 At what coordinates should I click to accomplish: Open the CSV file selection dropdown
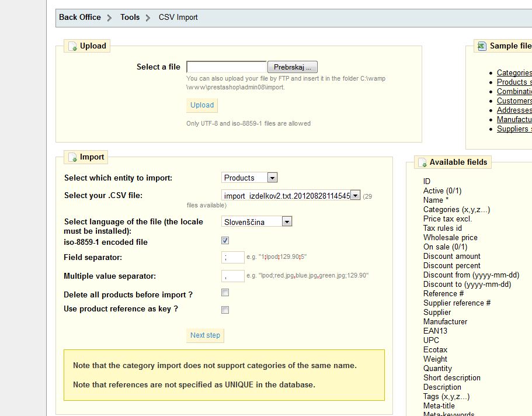pos(291,195)
